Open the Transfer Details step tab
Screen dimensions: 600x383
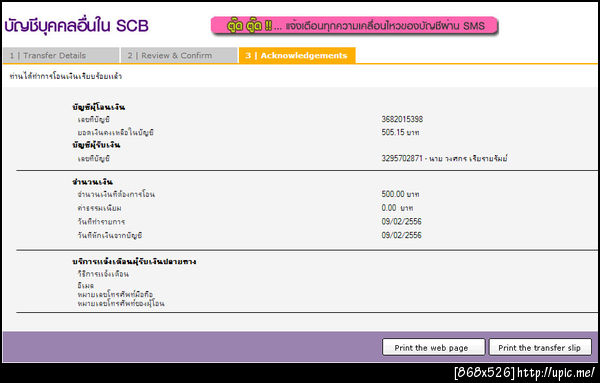pyautogui.click(x=61, y=55)
